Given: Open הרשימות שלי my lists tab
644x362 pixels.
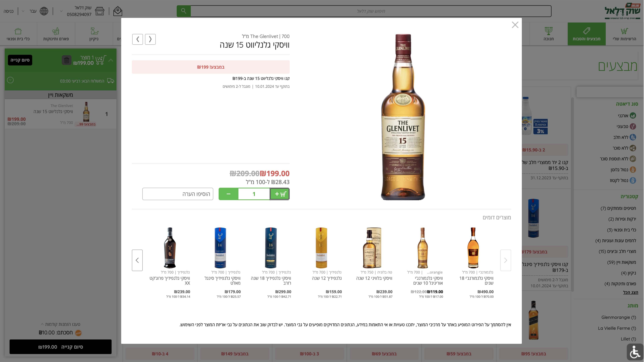Looking at the screenshot, I should click(x=624, y=34).
